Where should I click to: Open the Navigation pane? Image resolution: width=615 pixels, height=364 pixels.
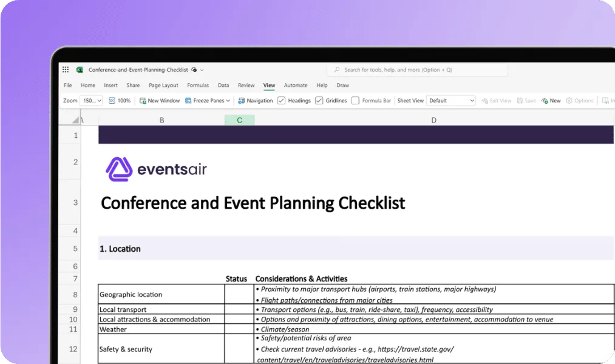[256, 101]
